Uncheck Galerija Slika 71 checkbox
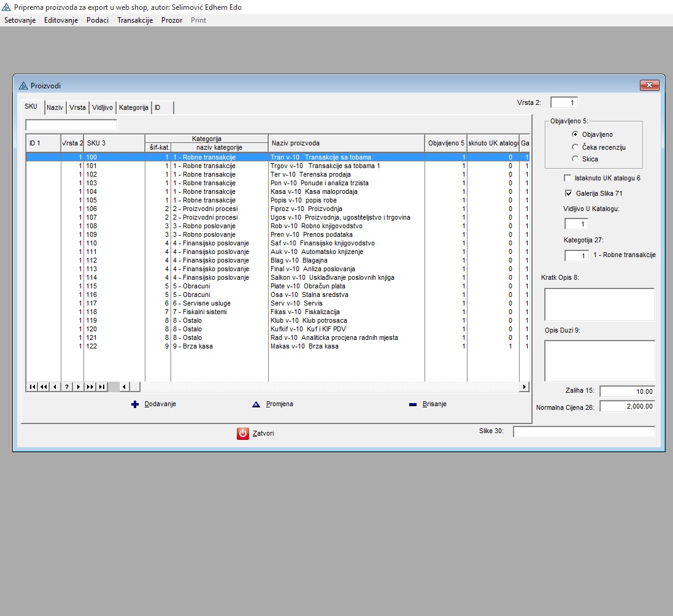The image size is (673, 616). [567, 194]
